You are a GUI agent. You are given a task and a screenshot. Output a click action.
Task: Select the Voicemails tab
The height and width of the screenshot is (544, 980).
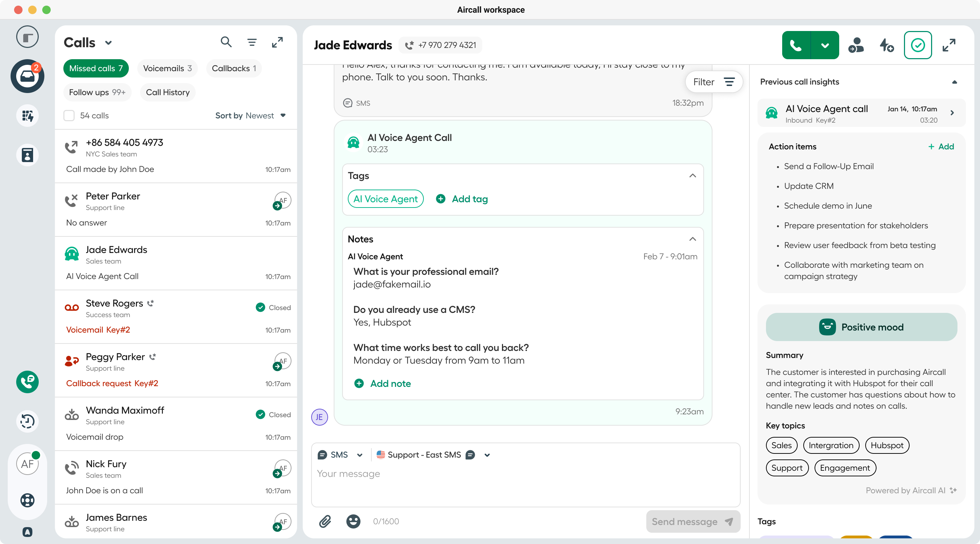tap(168, 68)
